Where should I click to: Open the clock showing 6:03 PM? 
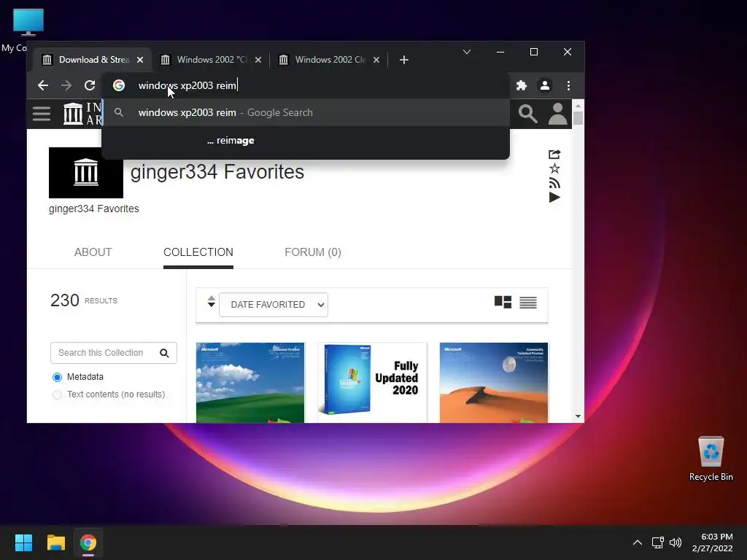712,542
